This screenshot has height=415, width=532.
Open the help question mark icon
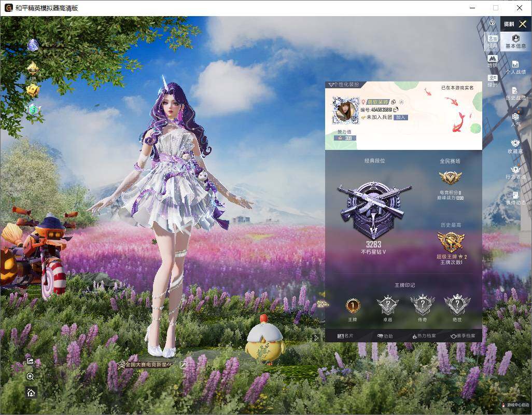[493, 23]
